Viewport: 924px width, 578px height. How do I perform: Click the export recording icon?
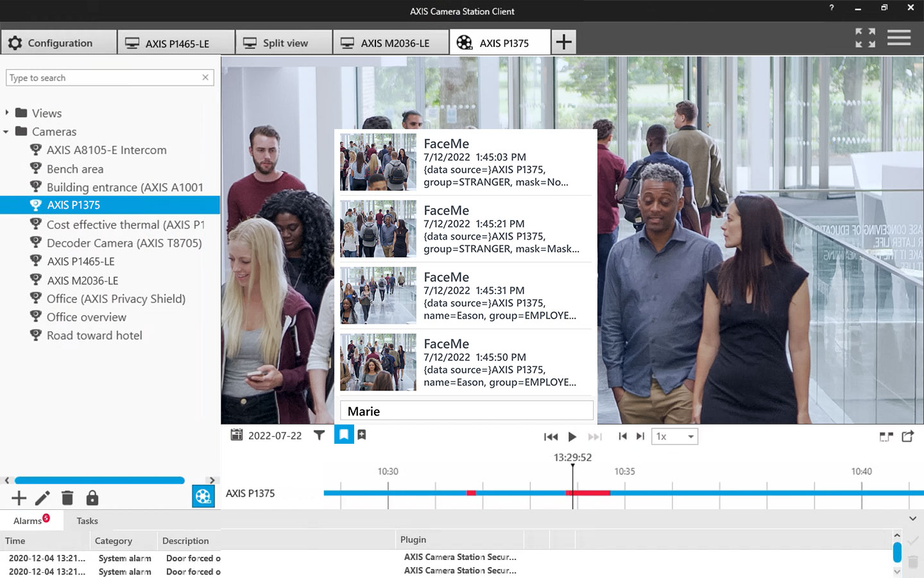click(x=907, y=437)
